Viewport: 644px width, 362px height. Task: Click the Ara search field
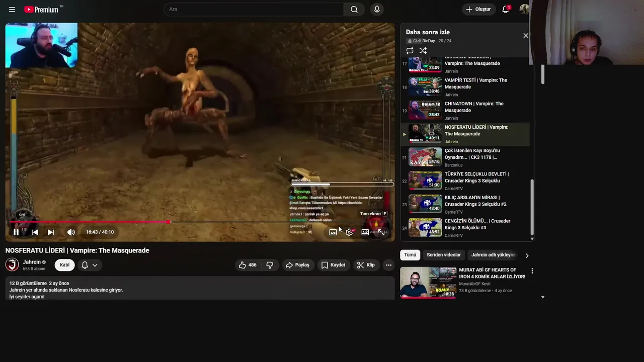(254, 9)
